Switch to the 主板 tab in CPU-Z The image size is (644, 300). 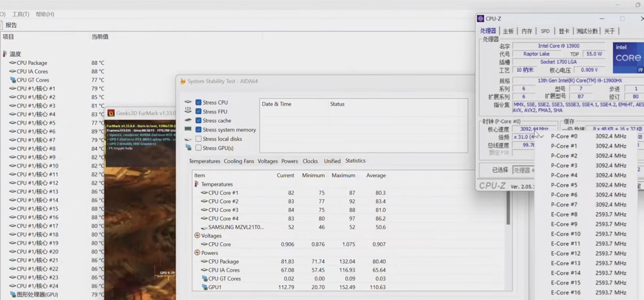(508, 31)
